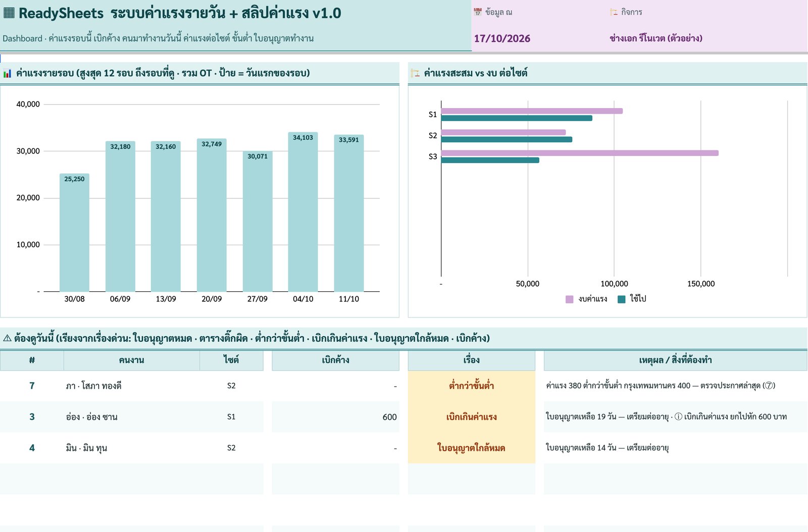Image resolution: width=808 pixels, height=532 pixels.
Task: Click the เรื่อง column header
Action: point(471,360)
